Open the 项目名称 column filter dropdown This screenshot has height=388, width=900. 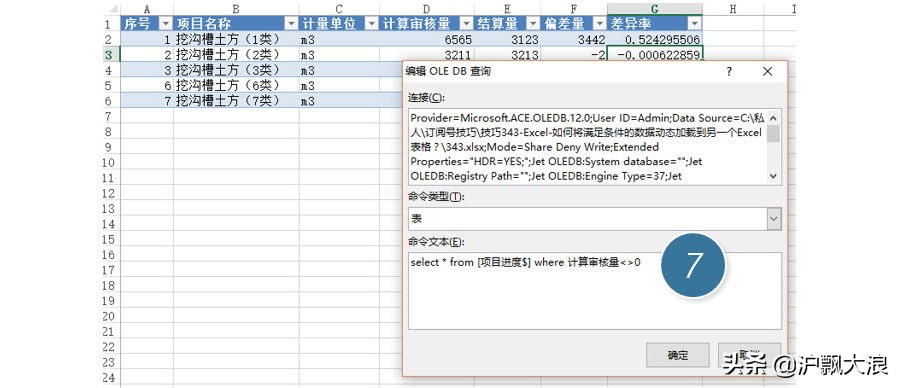coord(292,24)
